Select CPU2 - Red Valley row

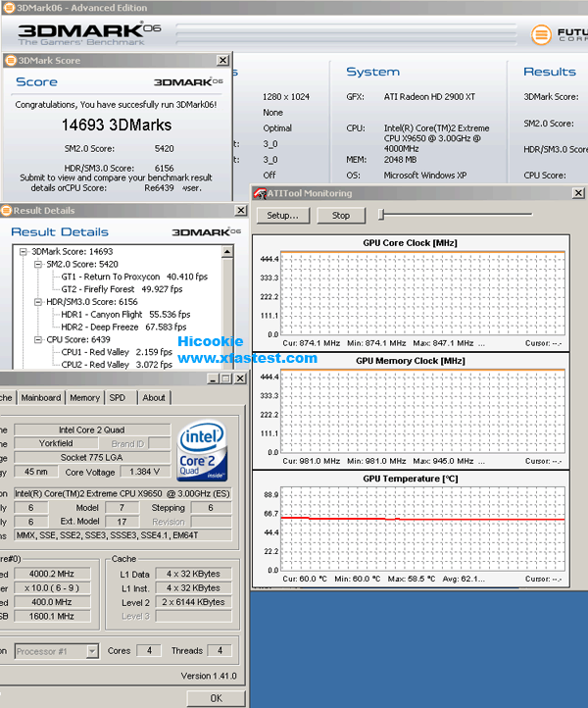coord(117,365)
